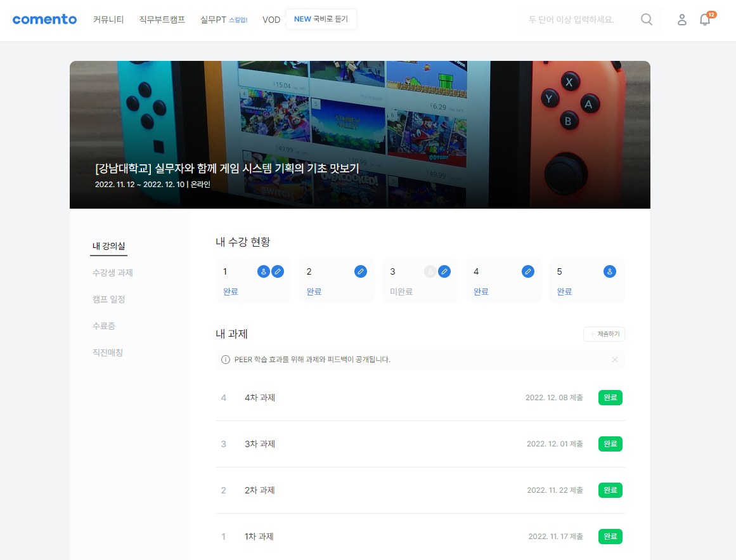This screenshot has width=736, height=560.
Task: Open the 커뮤니티 menu
Action: (108, 19)
